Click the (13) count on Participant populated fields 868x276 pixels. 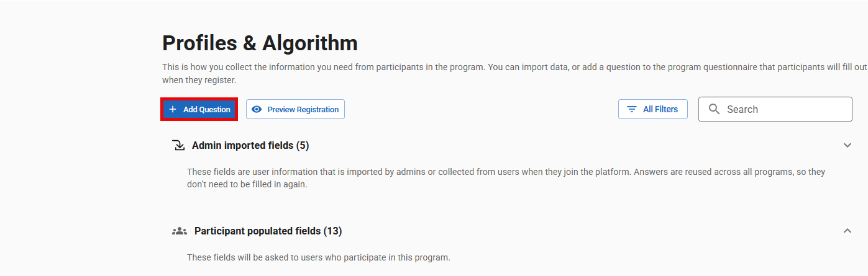tap(332, 231)
